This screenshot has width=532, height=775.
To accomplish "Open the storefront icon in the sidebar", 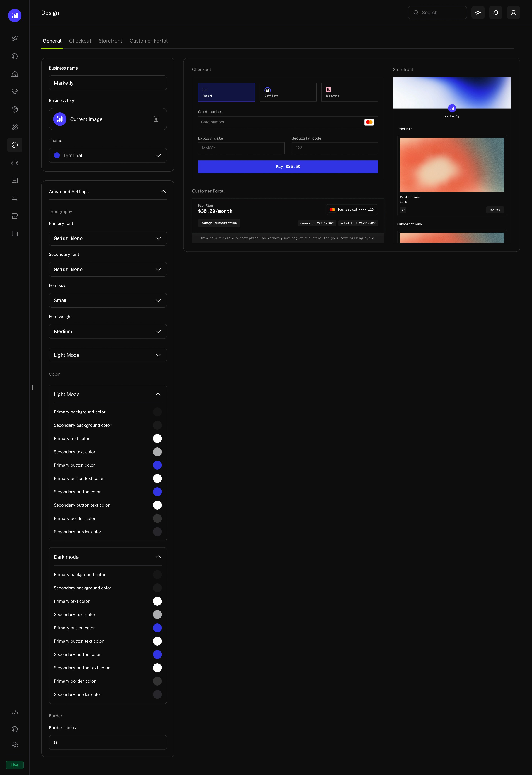I will point(15,216).
